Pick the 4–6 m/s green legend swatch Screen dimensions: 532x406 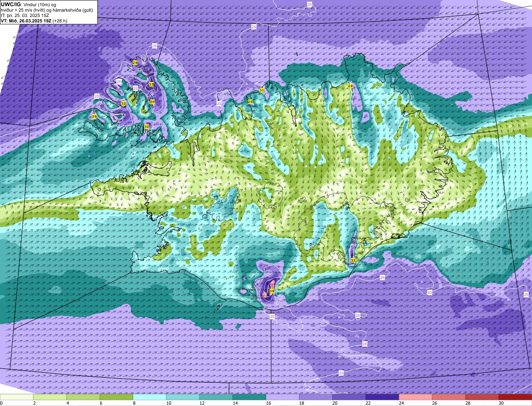click(83, 397)
